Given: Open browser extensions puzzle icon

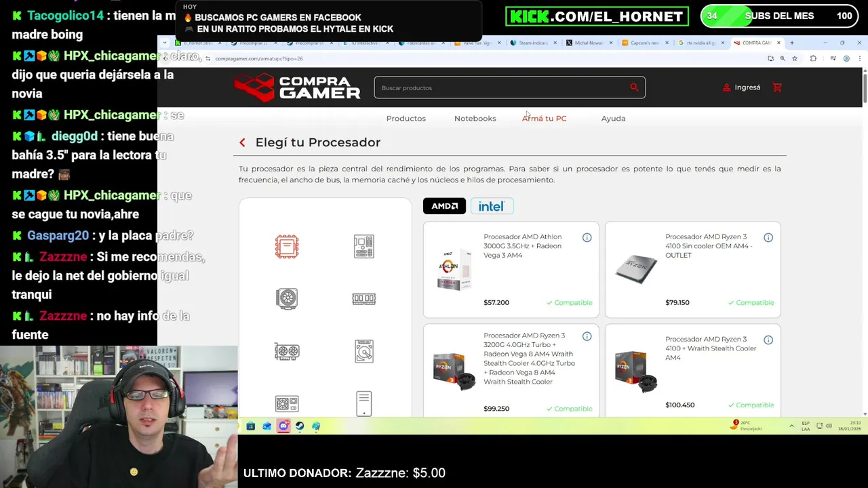Looking at the screenshot, I should (x=813, y=58).
